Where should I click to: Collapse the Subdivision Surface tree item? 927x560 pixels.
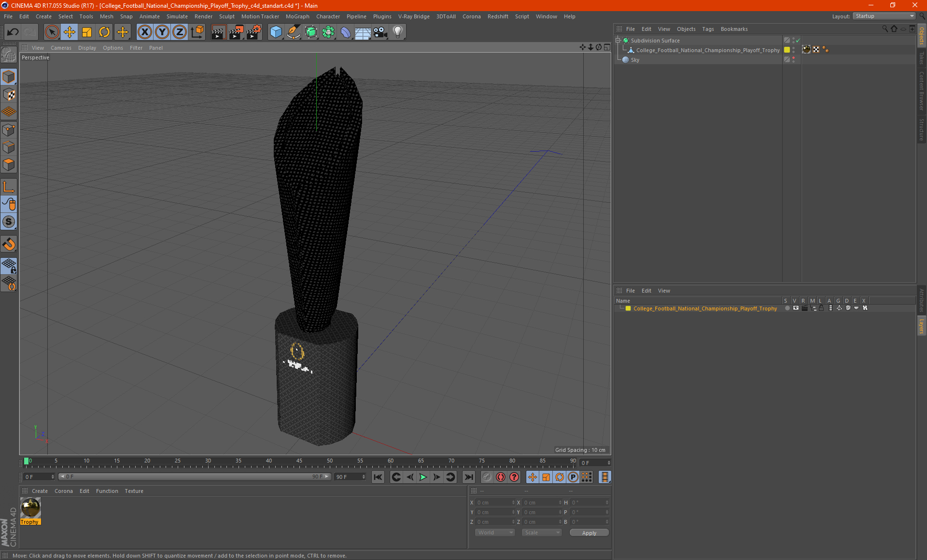tap(618, 41)
